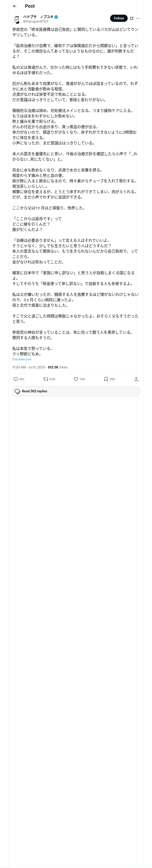The width and height of the screenshot is (152, 868).
Task: Follow ハナブサ ノブユキ
Action: 119,18
